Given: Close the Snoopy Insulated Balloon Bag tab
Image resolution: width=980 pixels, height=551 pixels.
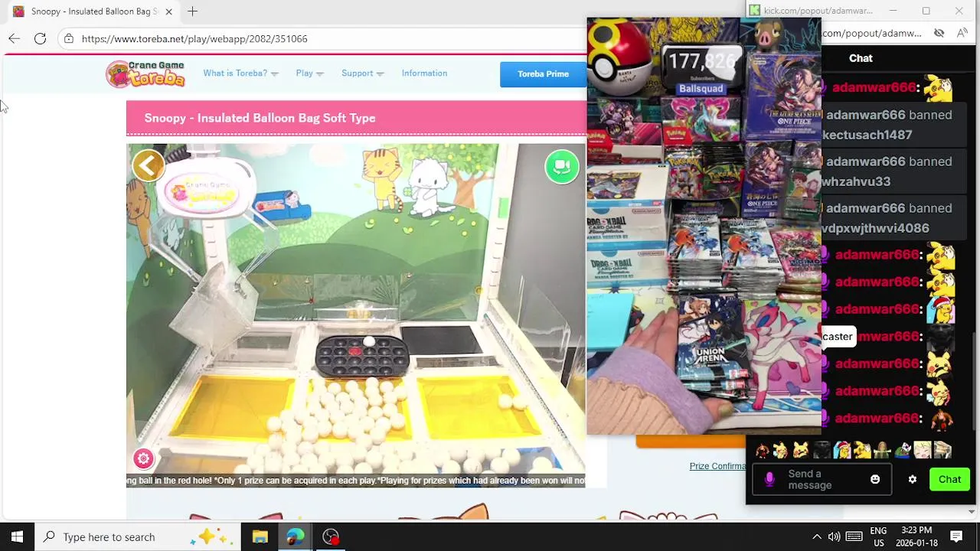Looking at the screenshot, I should click(168, 11).
